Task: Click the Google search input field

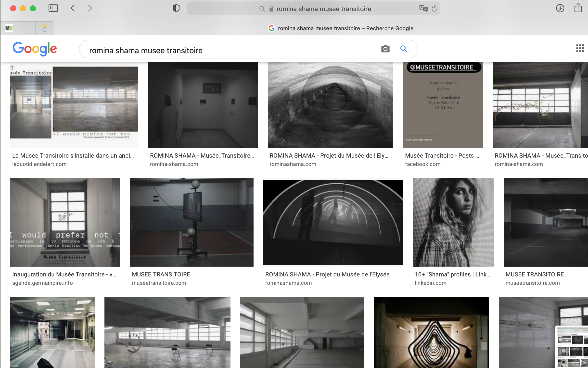Action: [x=221, y=50]
